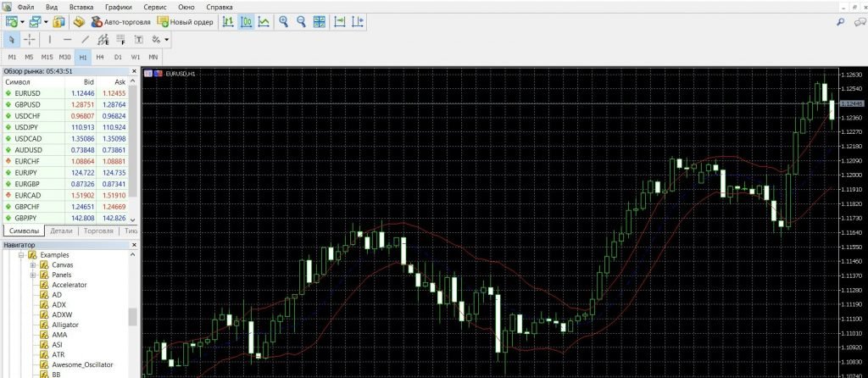Switch timeframe to H4
868x378 pixels.
tap(100, 57)
